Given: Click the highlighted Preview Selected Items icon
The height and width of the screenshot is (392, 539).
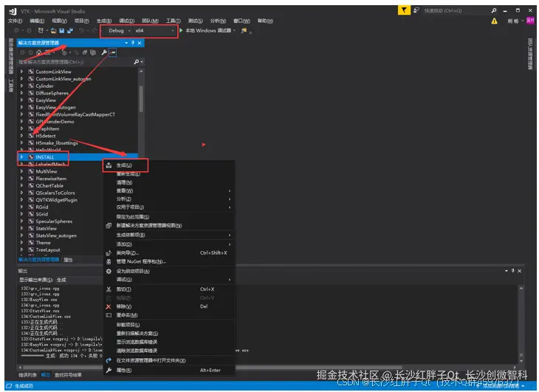Looking at the screenshot, I should [x=112, y=52].
